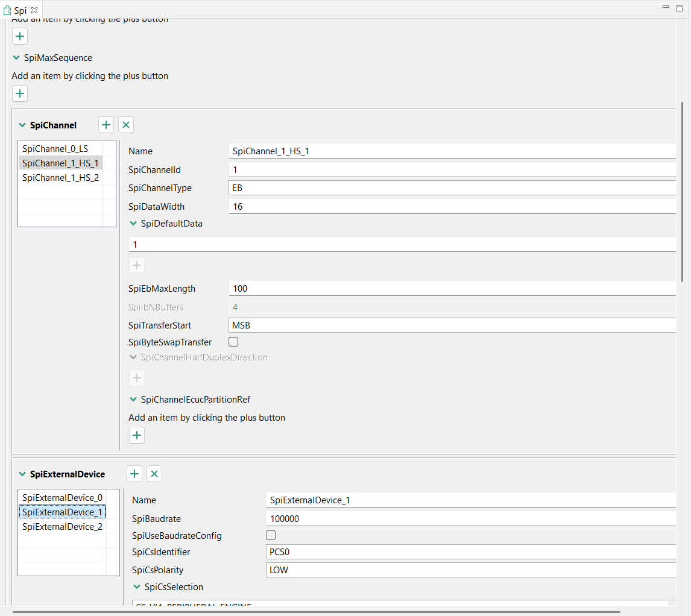The width and height of the screenshot is (691, 616).
Task: Select SpiExternalDevice_2 in device list
Action: [62, 526]
